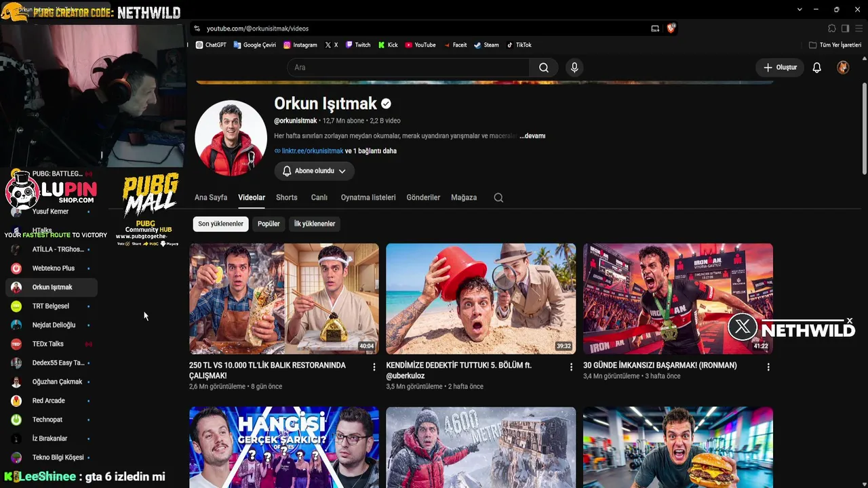The width and height of the screenshot is (868, 488).
Task: Click the install-app icon in address bar
Action: point(655,28)
